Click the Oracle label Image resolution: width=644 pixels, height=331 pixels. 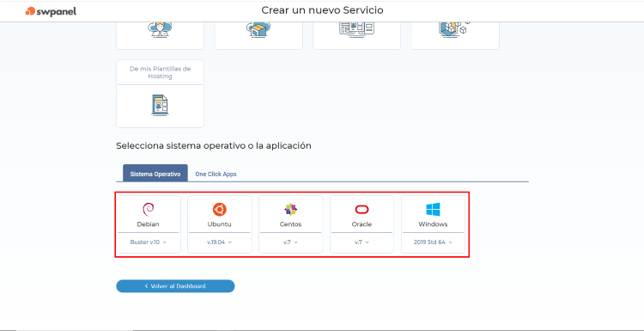[x=361, y=224]
